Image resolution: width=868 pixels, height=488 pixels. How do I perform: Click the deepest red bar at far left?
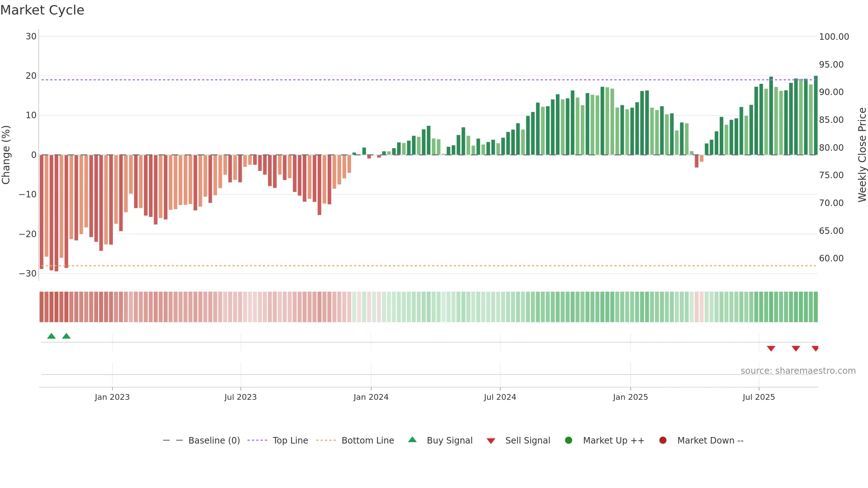point(56,213)
